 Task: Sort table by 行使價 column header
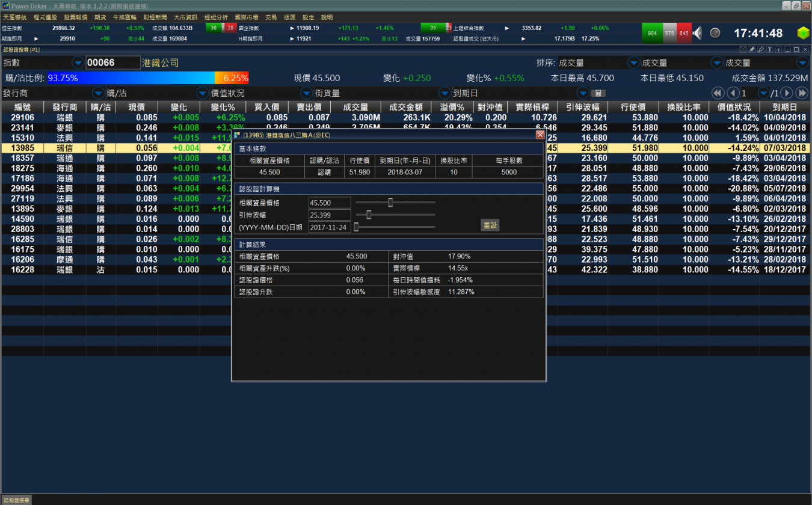pos(633,107)
